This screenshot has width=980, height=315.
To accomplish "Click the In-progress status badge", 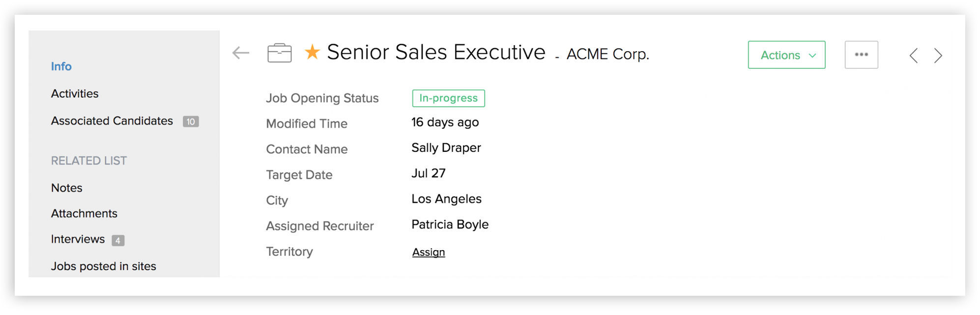I will (448, 98).
